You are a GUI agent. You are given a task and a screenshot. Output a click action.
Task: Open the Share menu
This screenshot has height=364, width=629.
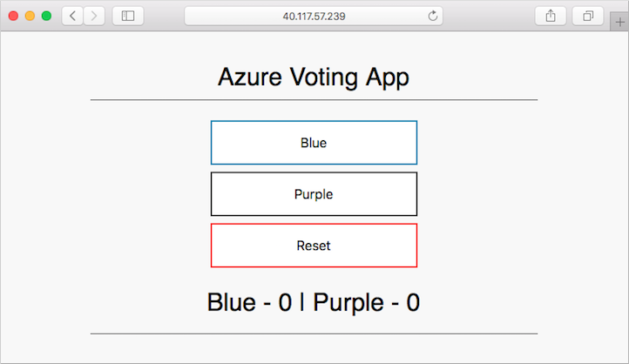[x=551, y=16]
